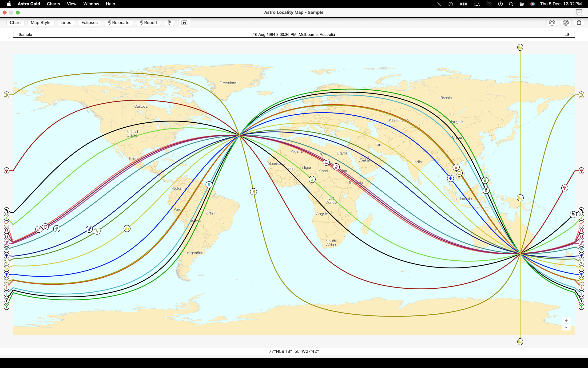Click the chart wheel icon beside share

click(x=566, y=23)
